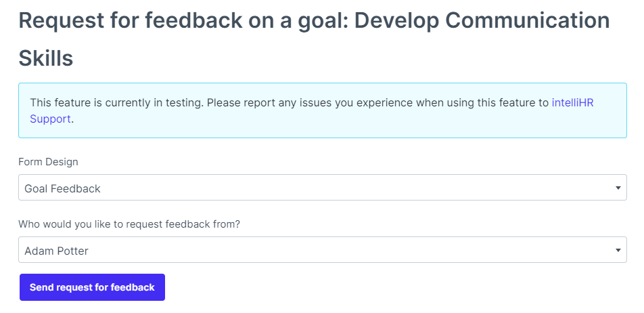644x313 pixels.
Task: Click the 'Form Design' field label
Action: [x=48, y=162]
